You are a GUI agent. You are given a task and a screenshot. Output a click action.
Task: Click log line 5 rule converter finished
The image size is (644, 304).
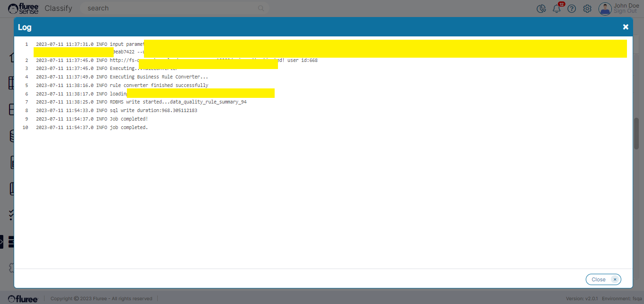(x=159, y=86)
